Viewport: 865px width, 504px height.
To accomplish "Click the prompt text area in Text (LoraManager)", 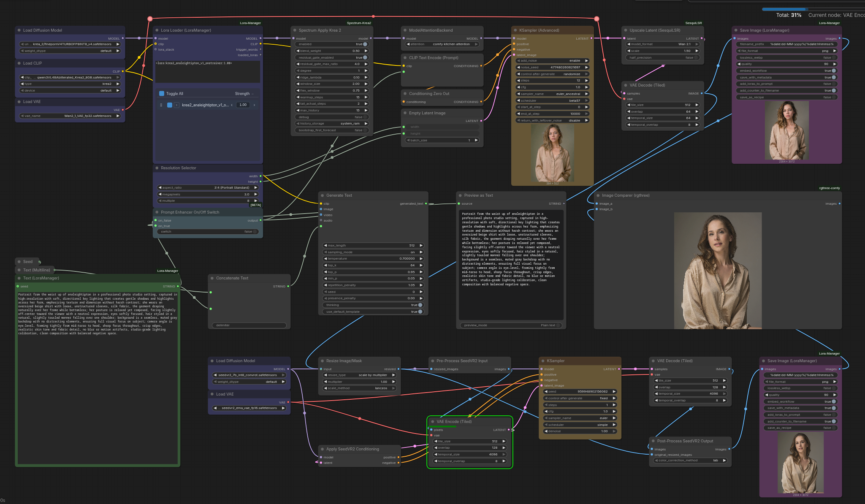I will (98, 377).
